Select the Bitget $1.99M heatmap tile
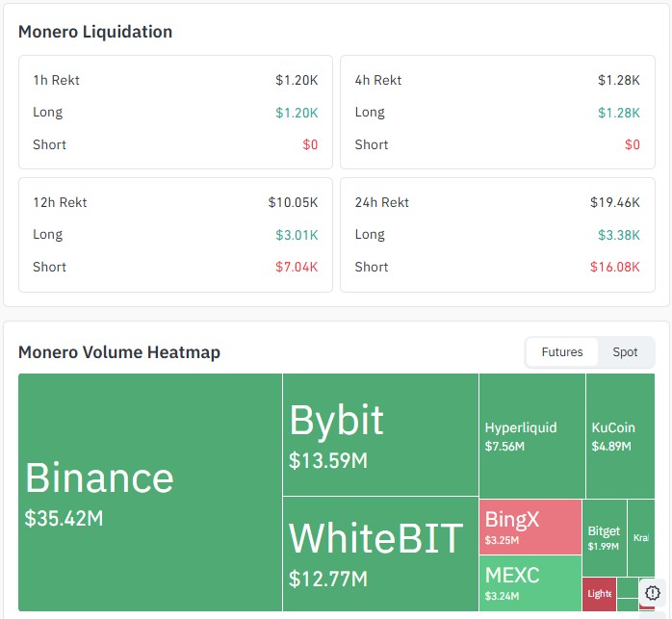The image size is (672, 619). coord(605,538)
